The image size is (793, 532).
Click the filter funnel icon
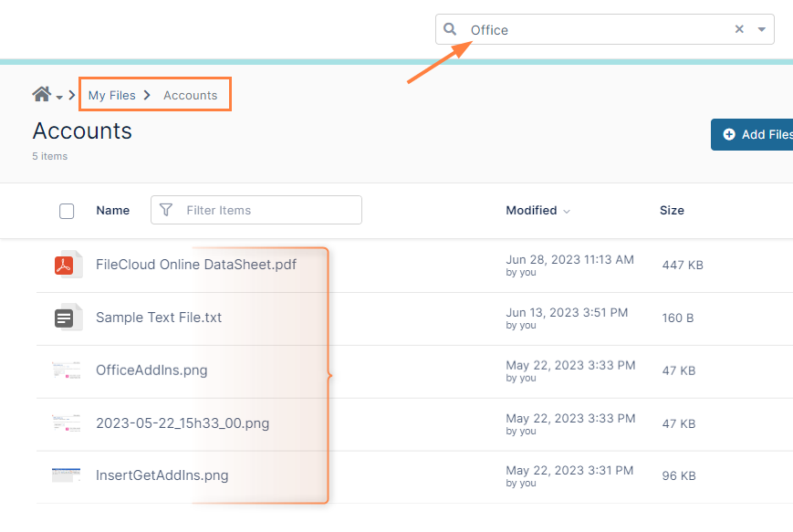(x=165, y=210)
